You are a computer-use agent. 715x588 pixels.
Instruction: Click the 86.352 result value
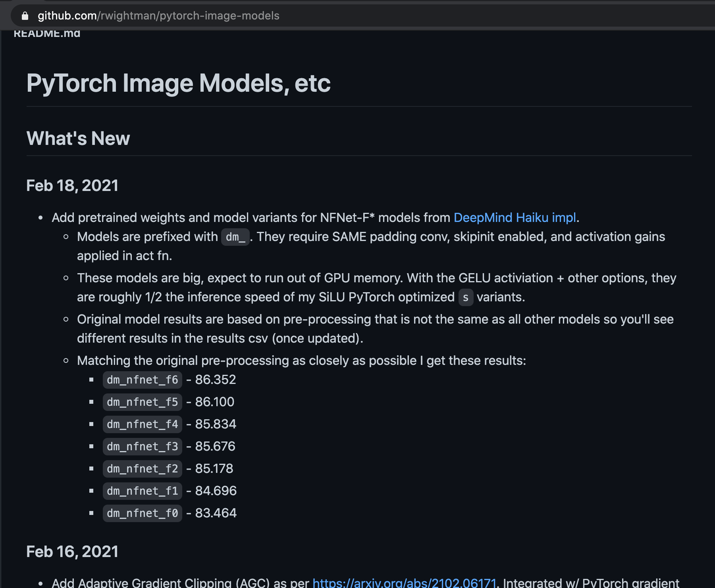coord(216,380)
